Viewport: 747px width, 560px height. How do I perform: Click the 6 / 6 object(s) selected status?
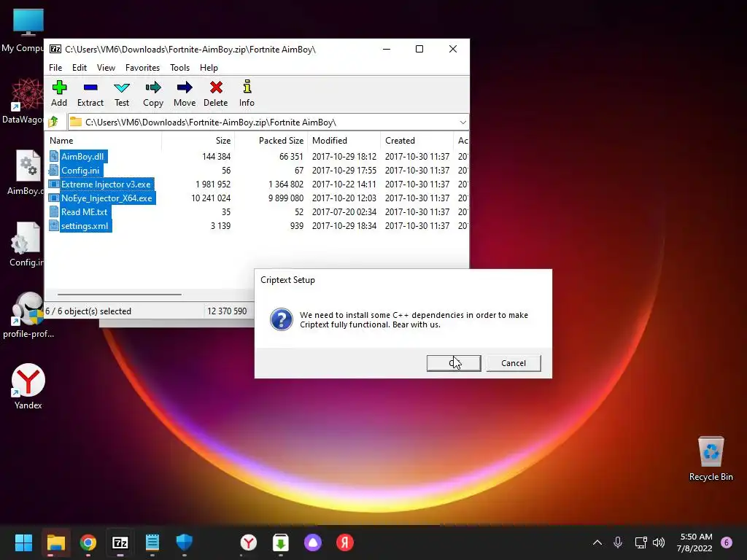[88, 311]
